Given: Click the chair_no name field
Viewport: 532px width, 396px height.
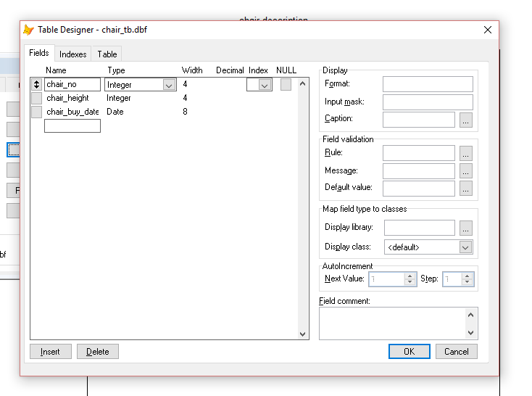Looking at the screenshot, I should [x=72, y=84].
